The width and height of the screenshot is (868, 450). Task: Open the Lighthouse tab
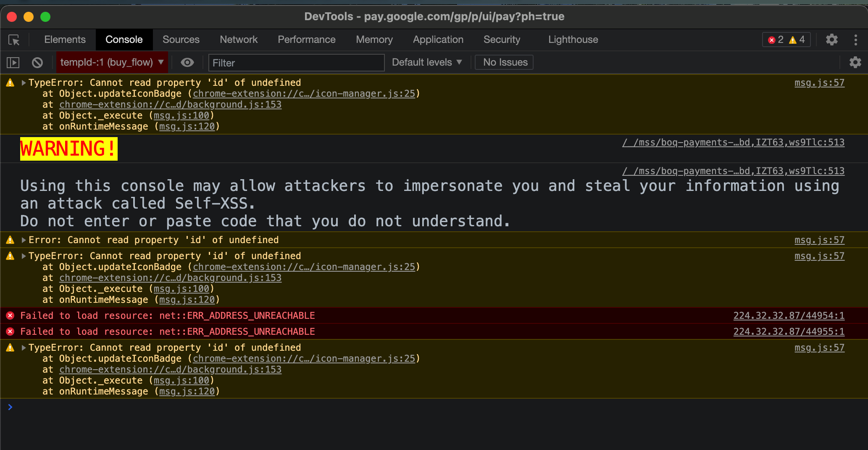(x=573, y=40)
